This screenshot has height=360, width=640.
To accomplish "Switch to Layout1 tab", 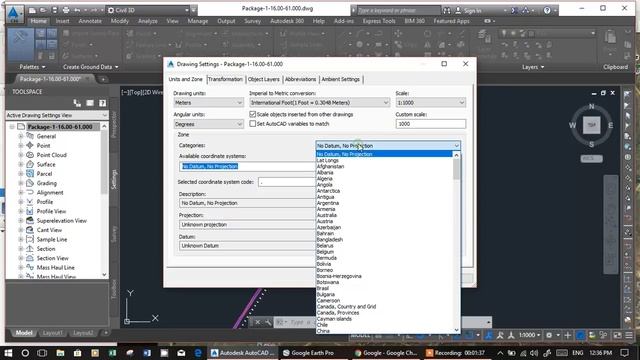I will click(x=52, y=333).
